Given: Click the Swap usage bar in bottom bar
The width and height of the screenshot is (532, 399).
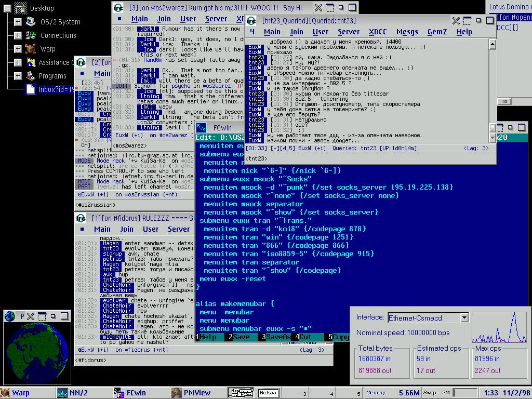Looking at the screenshot, I should [465, 393].
